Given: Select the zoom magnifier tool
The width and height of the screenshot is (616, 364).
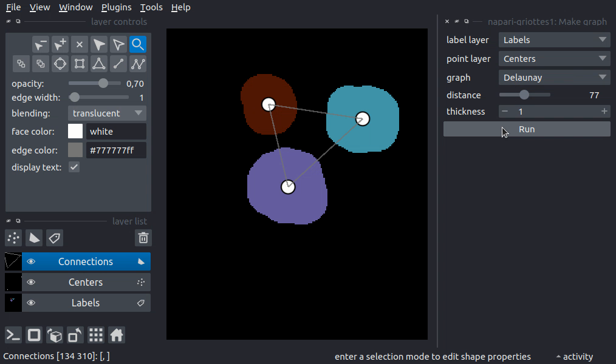Looking at the screenshot, I should tap(138, 44).
